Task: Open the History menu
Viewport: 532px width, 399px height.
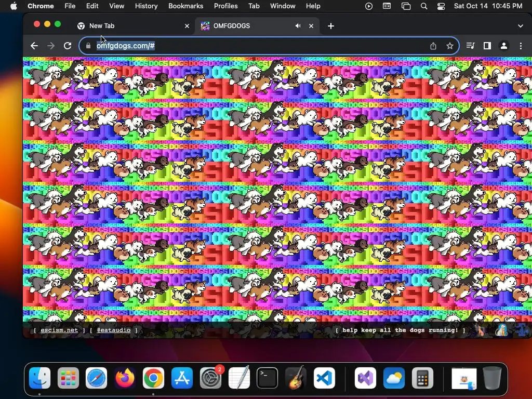Action: click(x=146, y=6)
